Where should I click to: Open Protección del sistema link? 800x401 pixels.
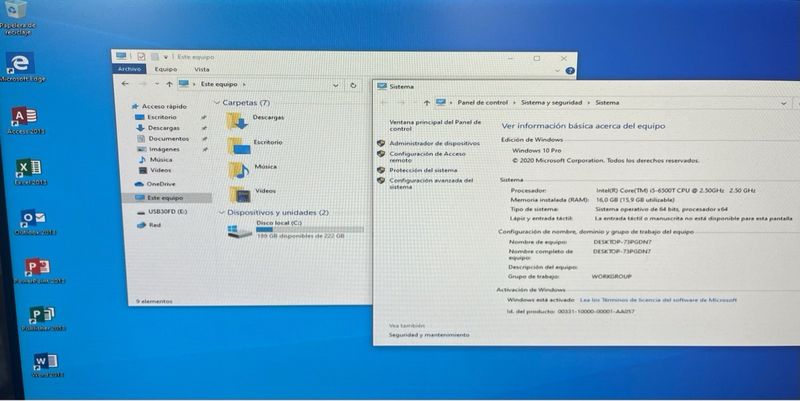(x=423, y=170)
